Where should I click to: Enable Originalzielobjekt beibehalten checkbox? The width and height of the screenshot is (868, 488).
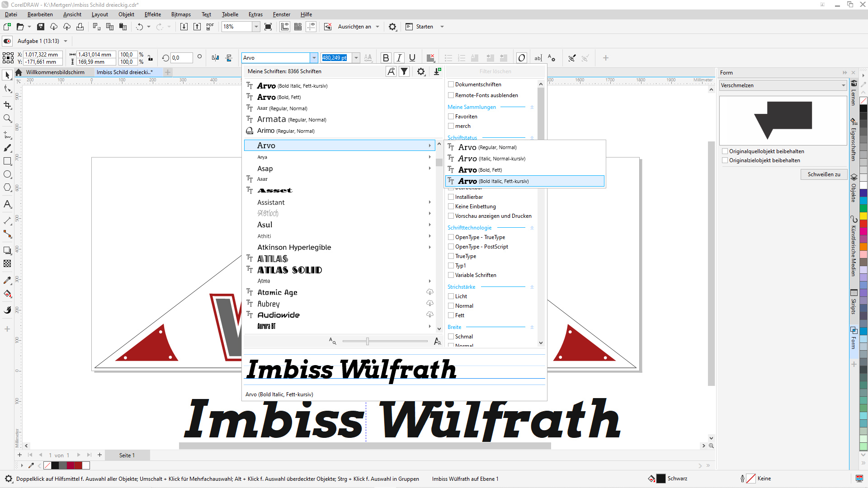[725, 160]
